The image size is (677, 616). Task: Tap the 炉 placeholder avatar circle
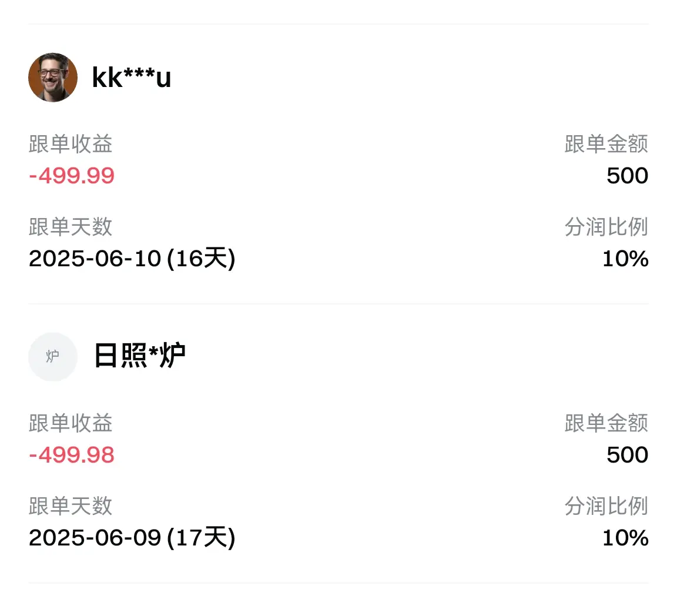click(x=53, y=357)
